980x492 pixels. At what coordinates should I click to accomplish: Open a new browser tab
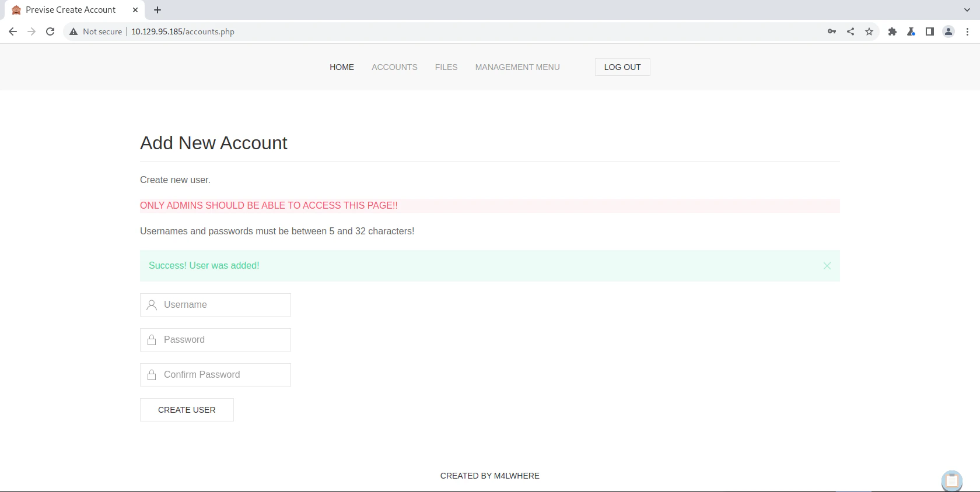tap(157, 10)
